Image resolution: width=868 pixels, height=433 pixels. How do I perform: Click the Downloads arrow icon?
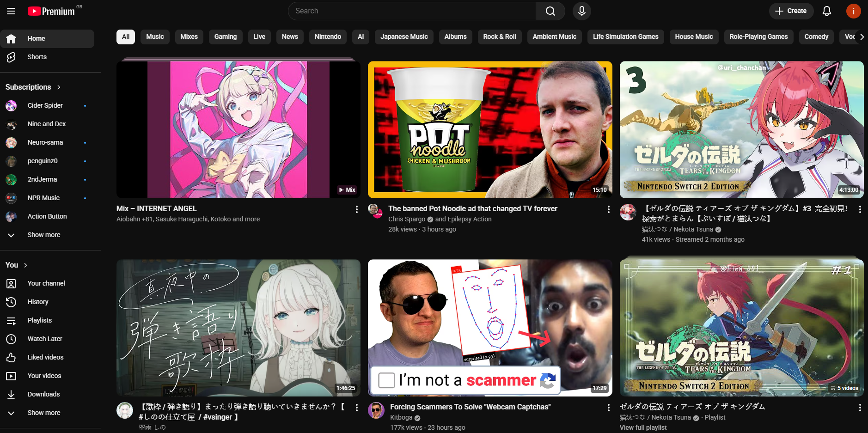[11, 394]
